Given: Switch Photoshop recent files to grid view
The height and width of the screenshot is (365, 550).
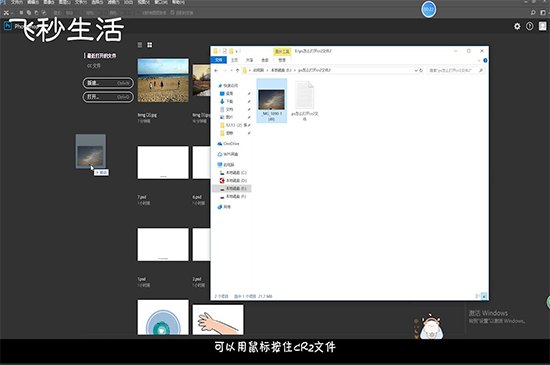Looking at the screenshot, I should (150, 45).
